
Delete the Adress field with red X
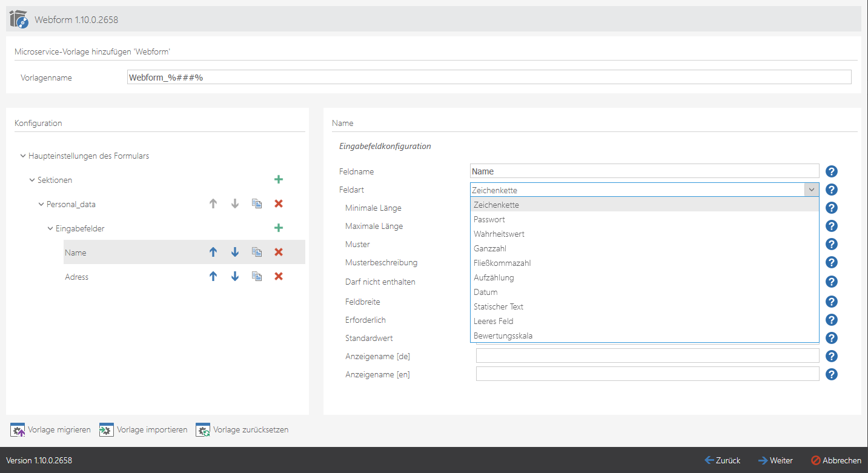279,277
